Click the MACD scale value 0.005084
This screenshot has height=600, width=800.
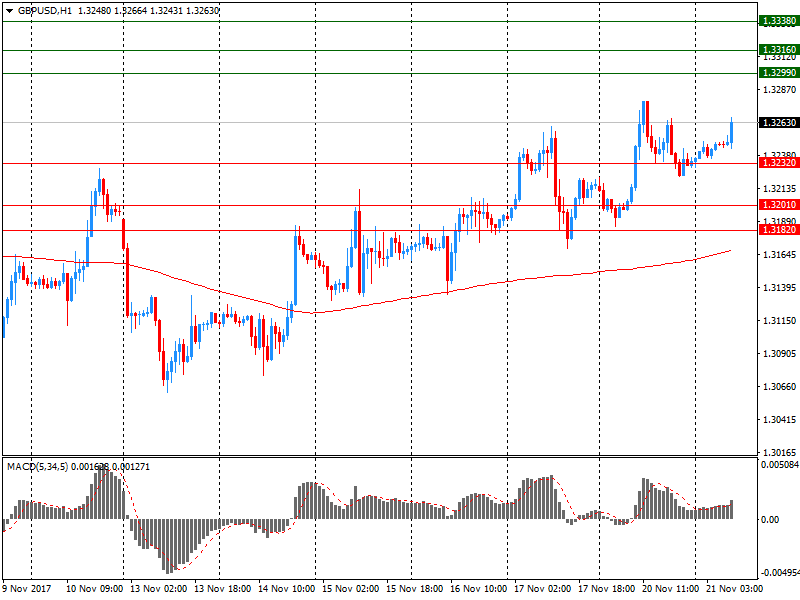tap(780, 465)
